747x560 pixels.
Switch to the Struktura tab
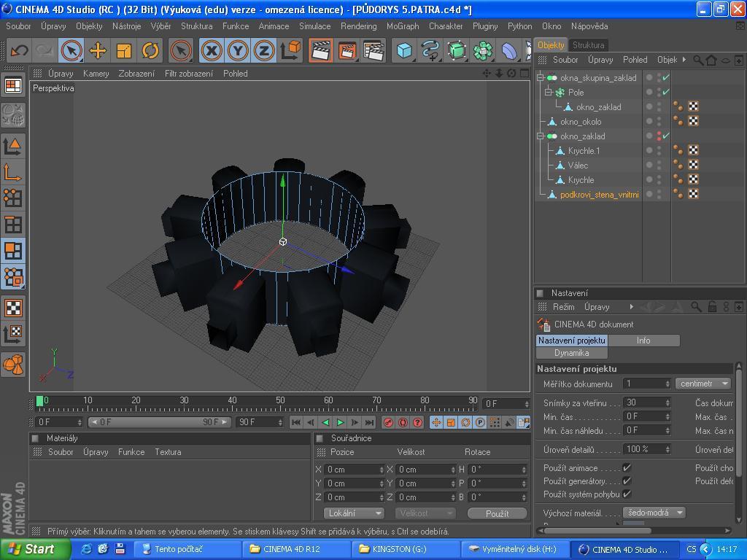click(589, 44)
